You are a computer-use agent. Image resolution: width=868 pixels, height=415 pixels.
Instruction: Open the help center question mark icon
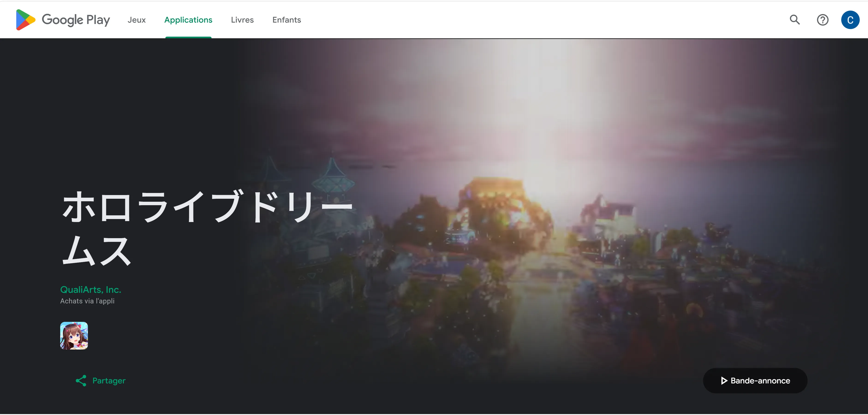823,20
